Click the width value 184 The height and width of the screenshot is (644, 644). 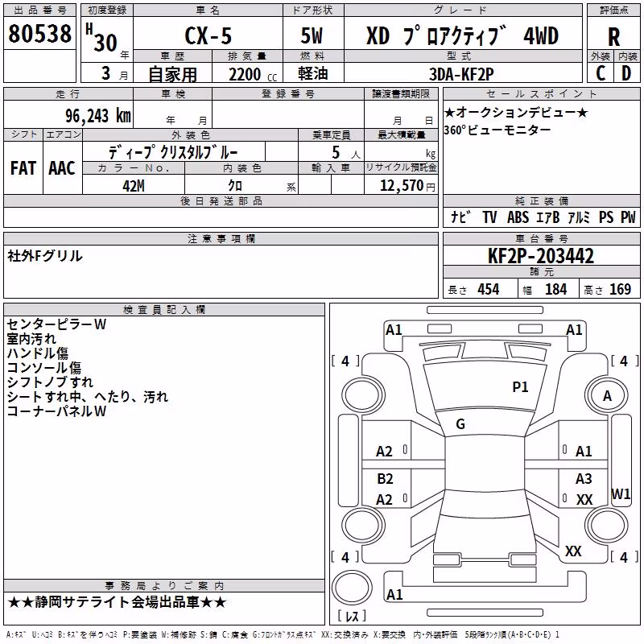(555, 289)
